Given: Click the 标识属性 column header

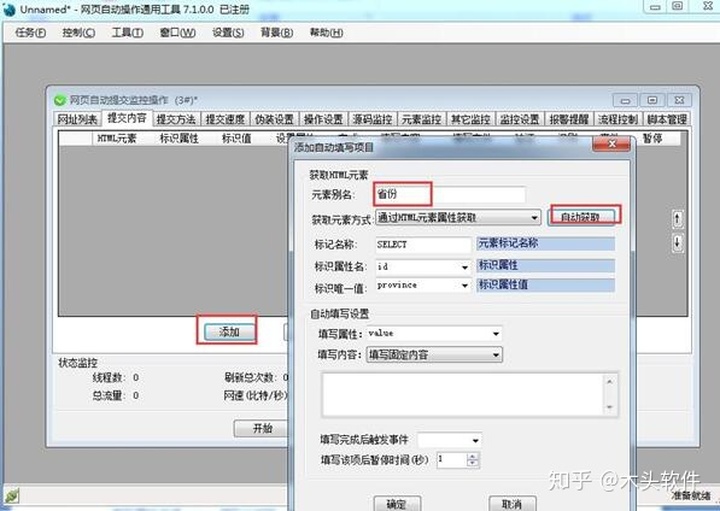Looking at the screenshot, I should (179, 139).
